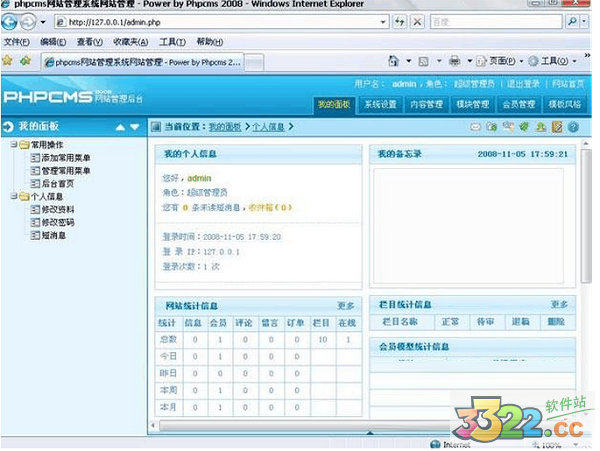Open the RSS feeds dropdown arrow

439,61
